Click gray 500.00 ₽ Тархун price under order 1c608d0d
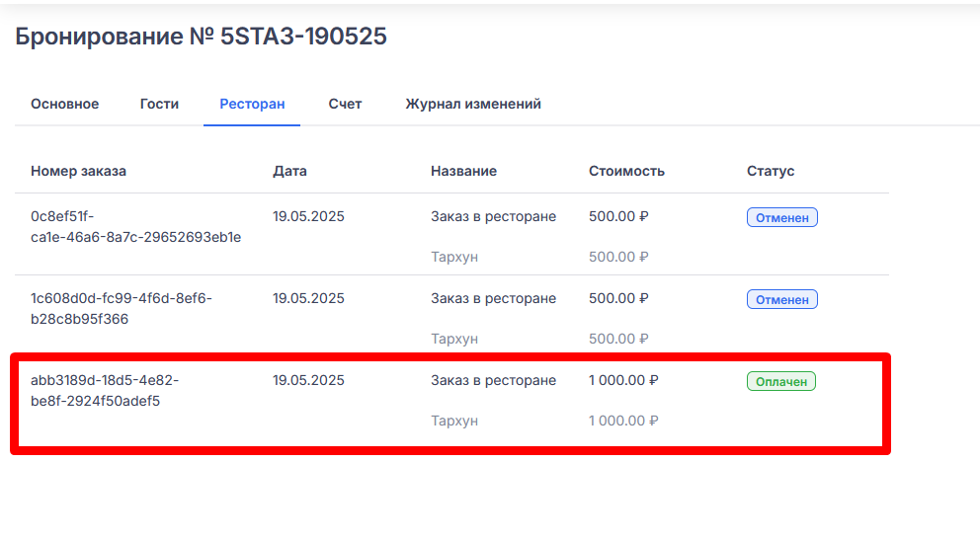The width and height of the screenshot is (980, 540). click(x=618, y=339)
